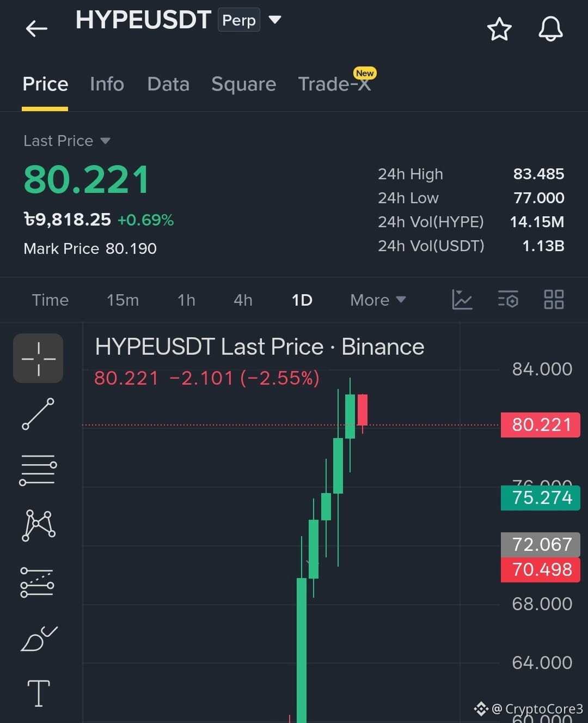Image resolution: width=588 pixels, height=723 pixels.
Task: Select the crosshair cursor tool
Action: point(38,359)
